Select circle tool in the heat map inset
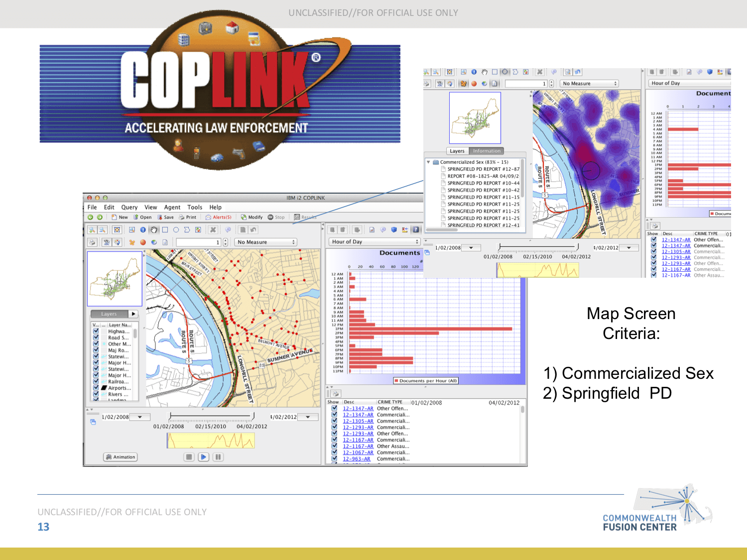The height and width of the screenshot is (560, 747). (x=504, y=72)
